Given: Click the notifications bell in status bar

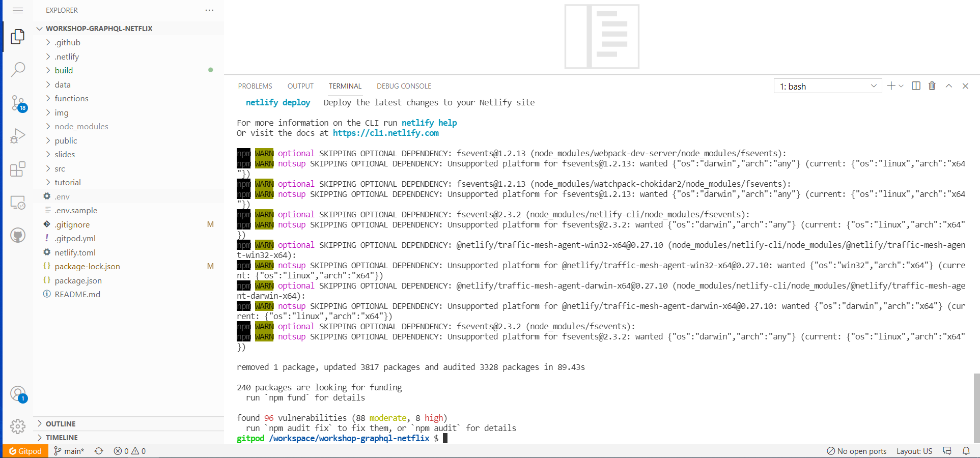Looking at the screenshot, I should point(967,451).
